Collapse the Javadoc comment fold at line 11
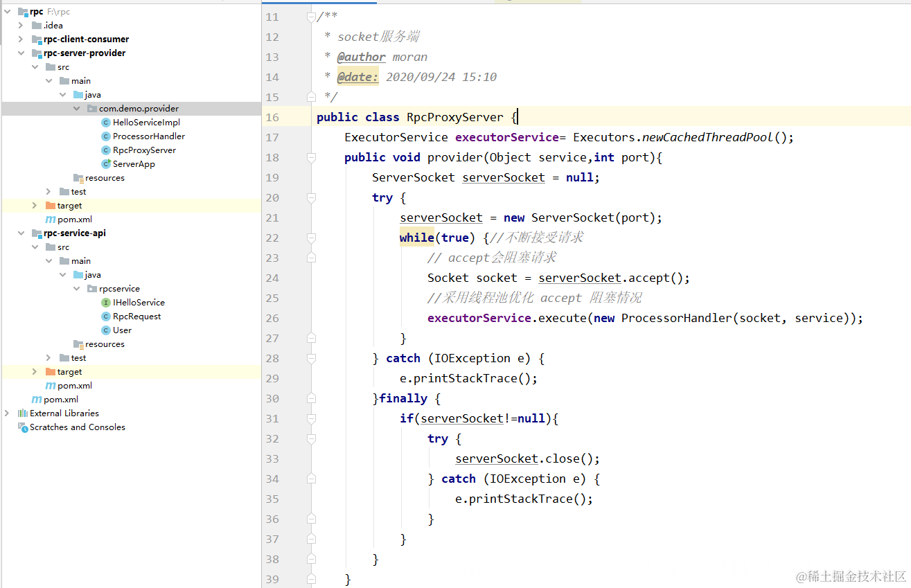This screenshot has width=911, height=588. pos(311,17)
